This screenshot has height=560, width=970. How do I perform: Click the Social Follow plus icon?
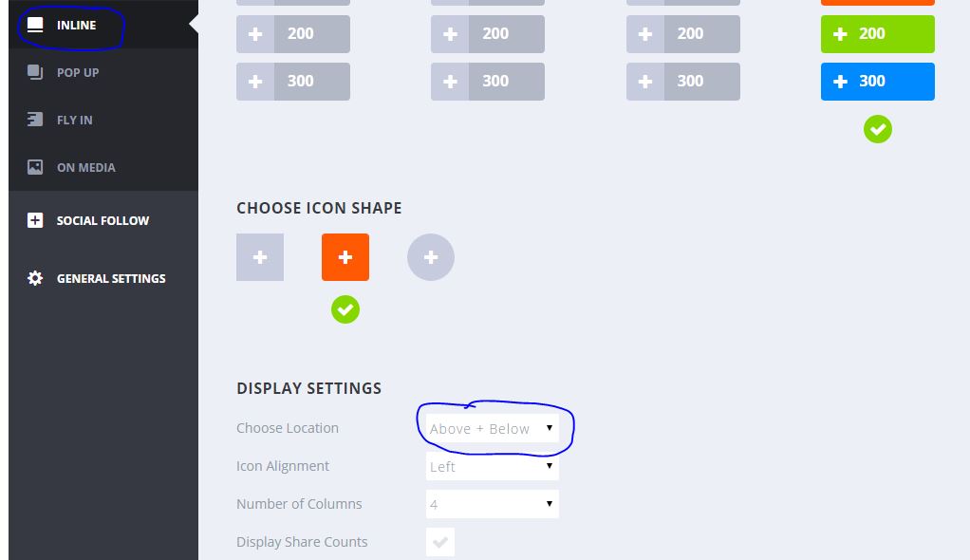click(35, 220)
